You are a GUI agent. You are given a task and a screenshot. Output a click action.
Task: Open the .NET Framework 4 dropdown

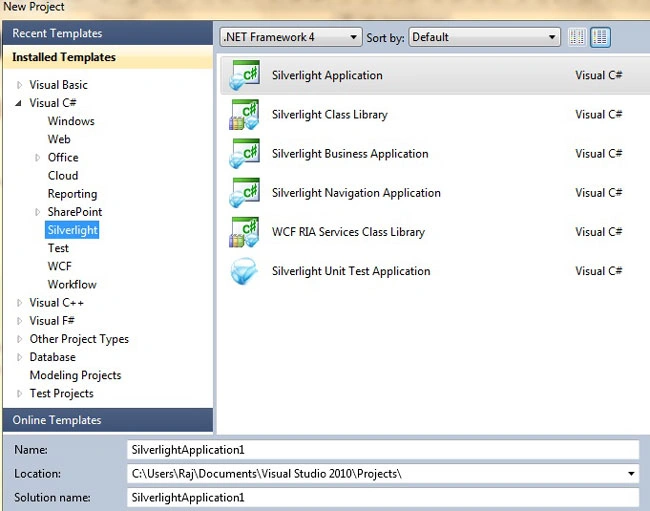(291, 37)
